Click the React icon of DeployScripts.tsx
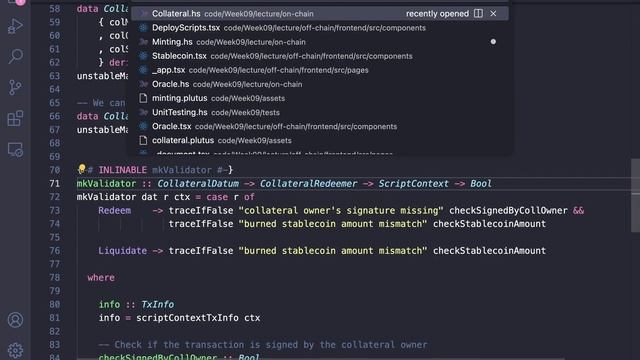Viewport: 640px width, 360px height. click(x=143, y=28)
